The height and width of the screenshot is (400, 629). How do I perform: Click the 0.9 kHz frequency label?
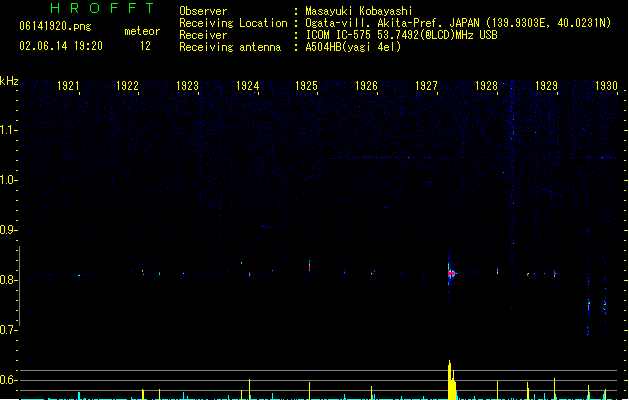(8, 230)
